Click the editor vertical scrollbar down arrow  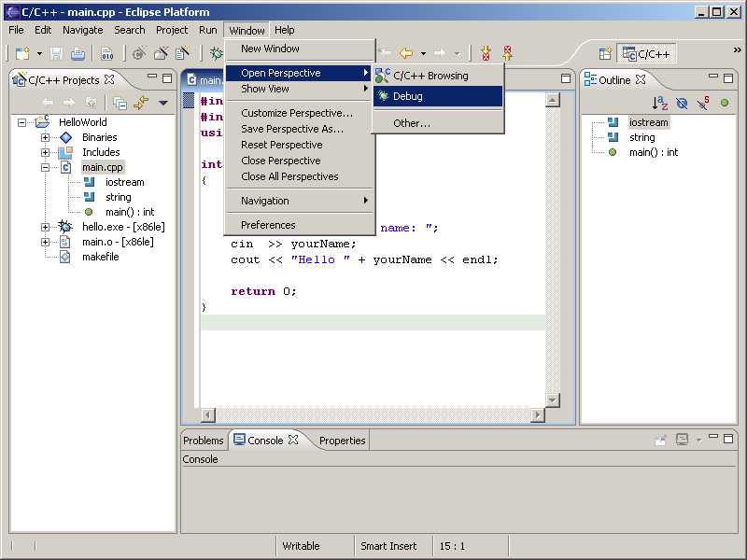coord(552,399)
